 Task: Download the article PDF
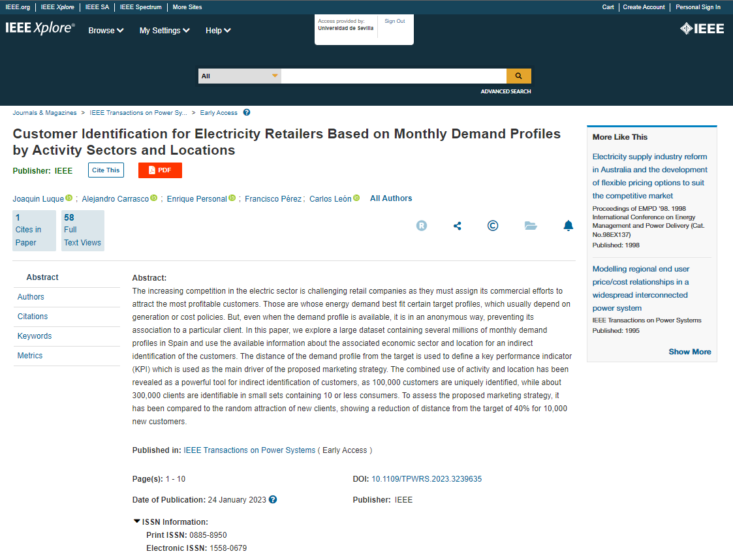pyautogui.click(x=160, y=170)
